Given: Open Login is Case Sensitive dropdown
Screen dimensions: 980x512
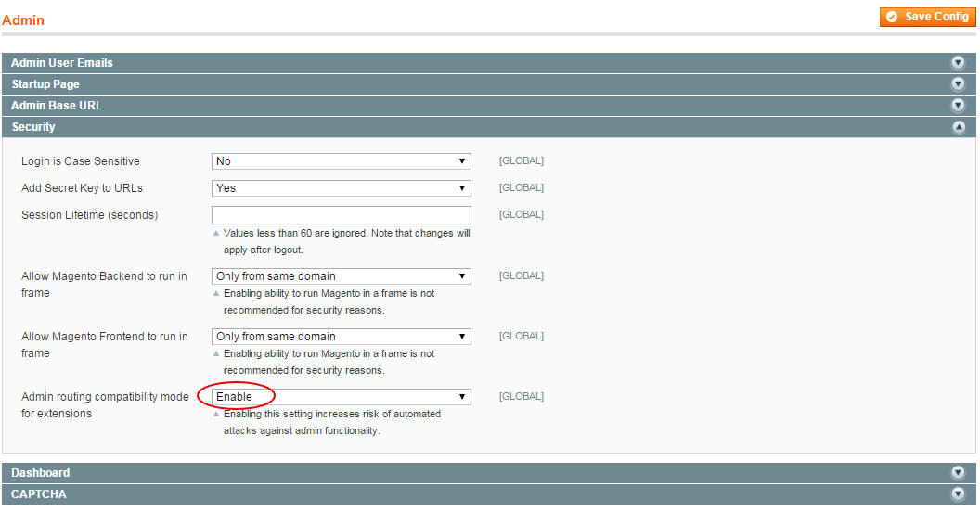Looking at the screenshot, I should point(342,161).
